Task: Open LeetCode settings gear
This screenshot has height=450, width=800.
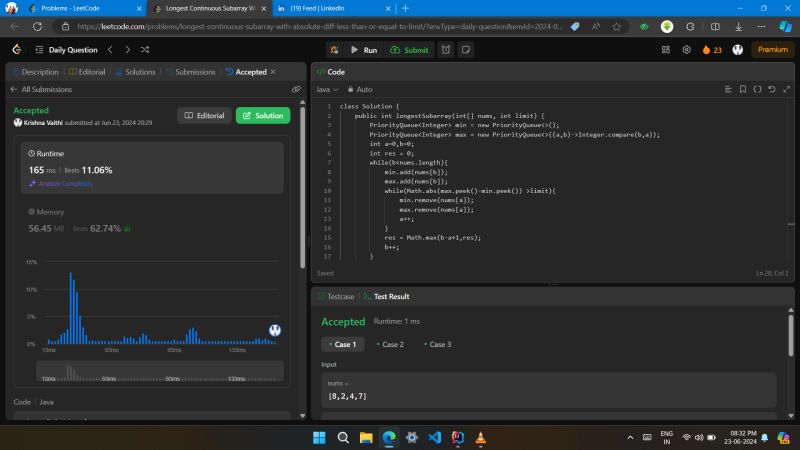Action: coord(686,49)
